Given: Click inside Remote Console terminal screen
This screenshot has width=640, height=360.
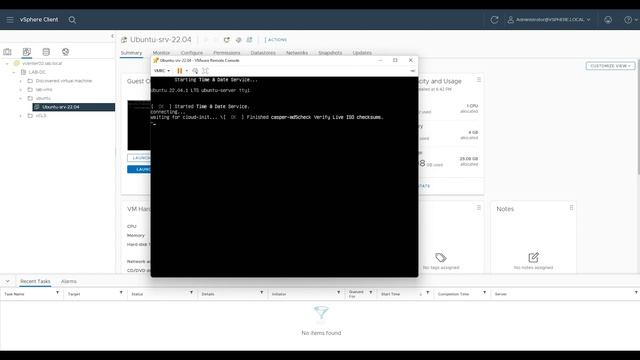Looking at the screenshot, I should click(x=284, y=177).
